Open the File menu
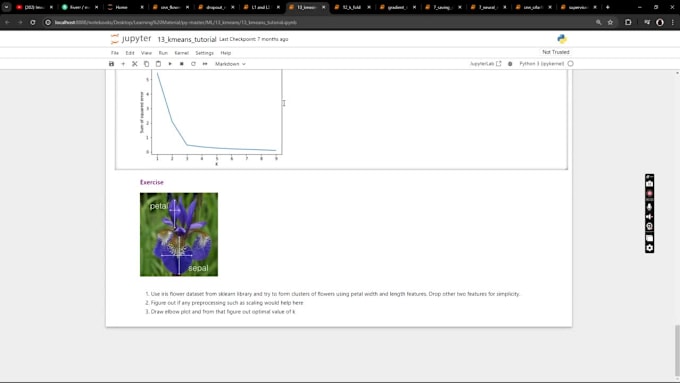Screen dimensions: 680x383 click(x=115, y=53)
